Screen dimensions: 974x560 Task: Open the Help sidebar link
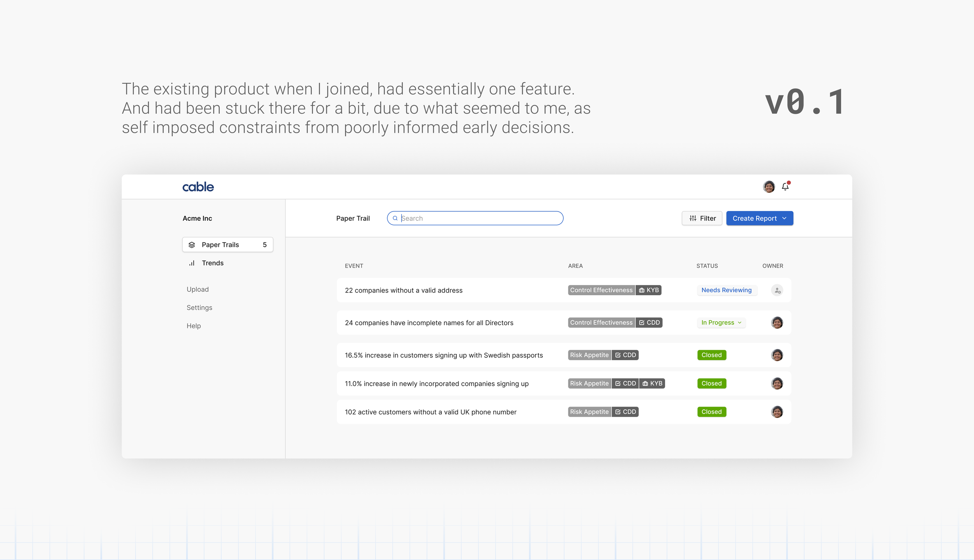click(194, 326)
